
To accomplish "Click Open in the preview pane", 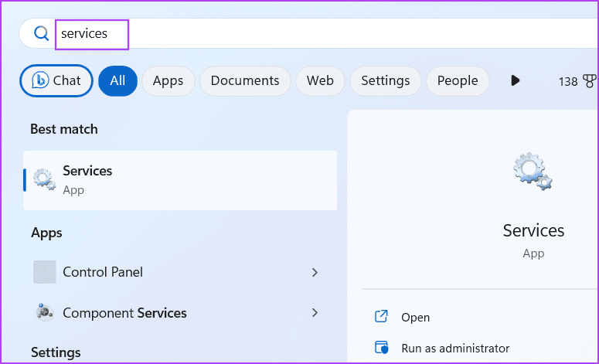I will click(x=415, y=318).
